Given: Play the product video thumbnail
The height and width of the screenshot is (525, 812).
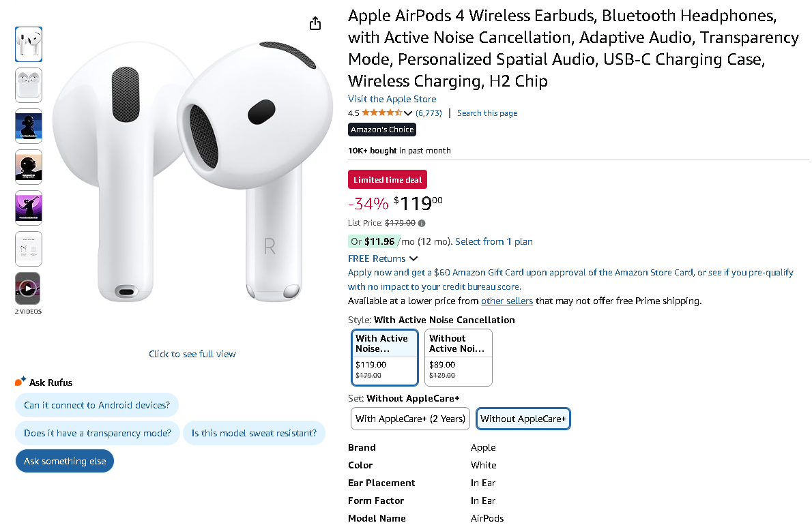Looking at the screenshot, I should point(28,288).
